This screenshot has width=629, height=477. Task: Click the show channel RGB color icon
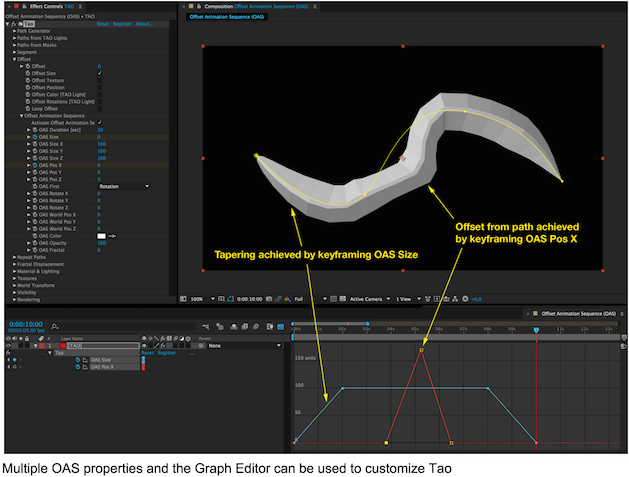point(287,299)
